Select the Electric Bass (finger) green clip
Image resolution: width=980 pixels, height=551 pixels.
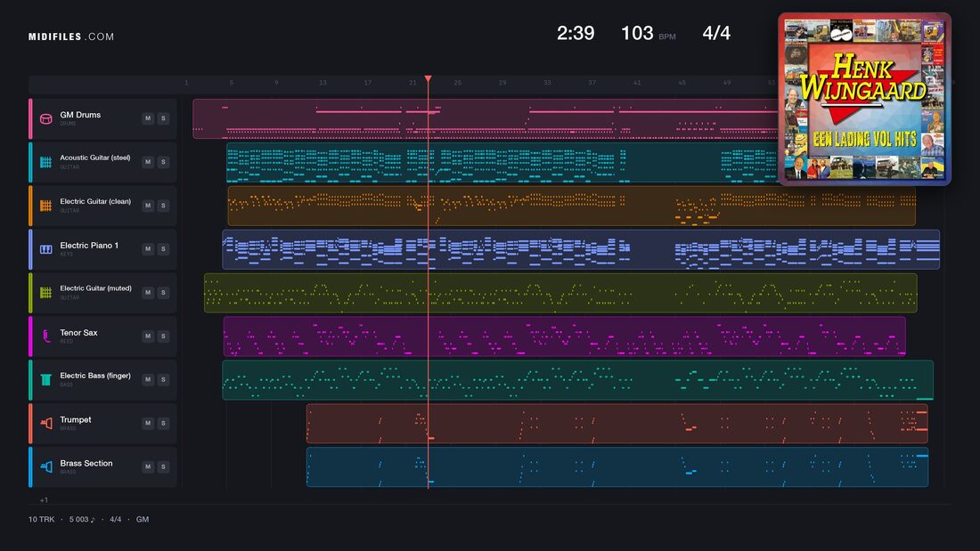pos(577,380)
